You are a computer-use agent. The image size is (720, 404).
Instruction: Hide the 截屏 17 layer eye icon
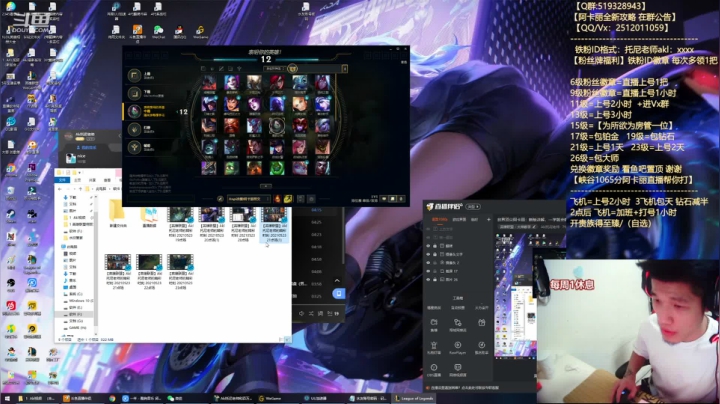[x=428, y=271]
